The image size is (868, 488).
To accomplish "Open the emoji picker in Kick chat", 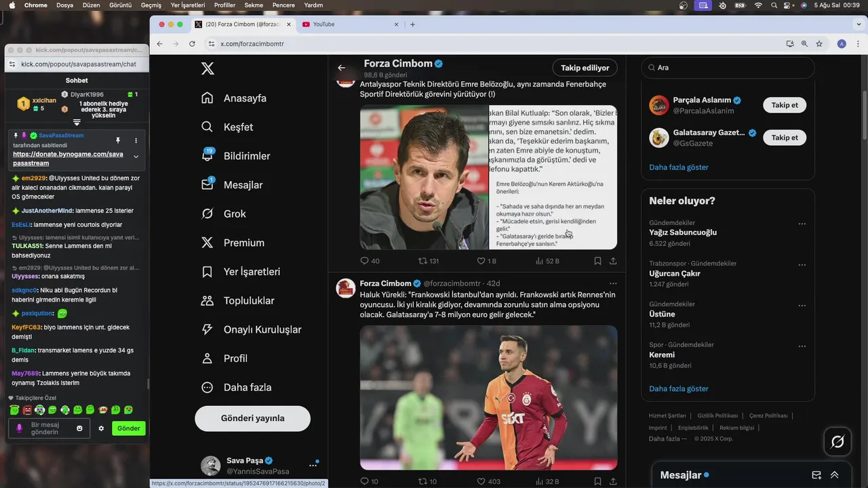I will pyautogui.click(x=79, y=428).
